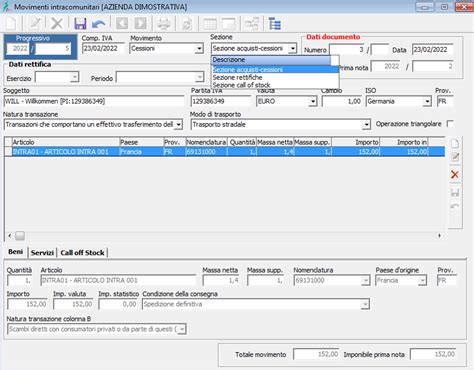Click the Quantità column header
This screenshot has height=370, width=474.
point(242,142)
